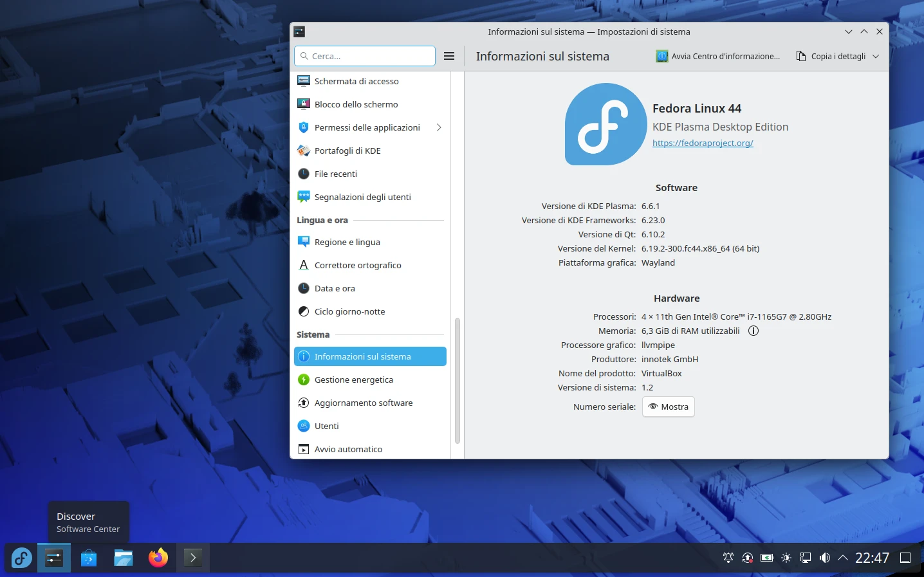Select Informazioni sul sistema in sidebar
Screen dimensions: 924x577
tap(362, 356)
